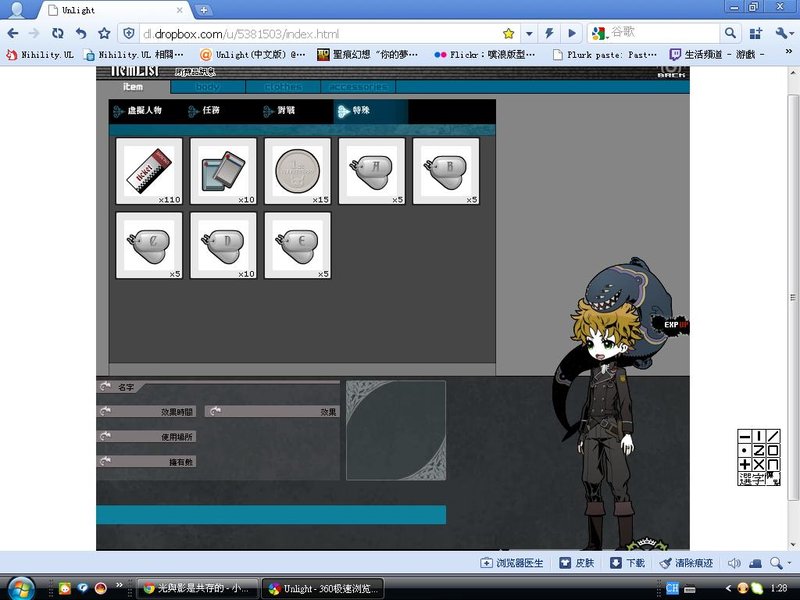The image size is (800, 600).
Task: Click the lightning bolt speed mode icon
Action: tap(549, 34)
